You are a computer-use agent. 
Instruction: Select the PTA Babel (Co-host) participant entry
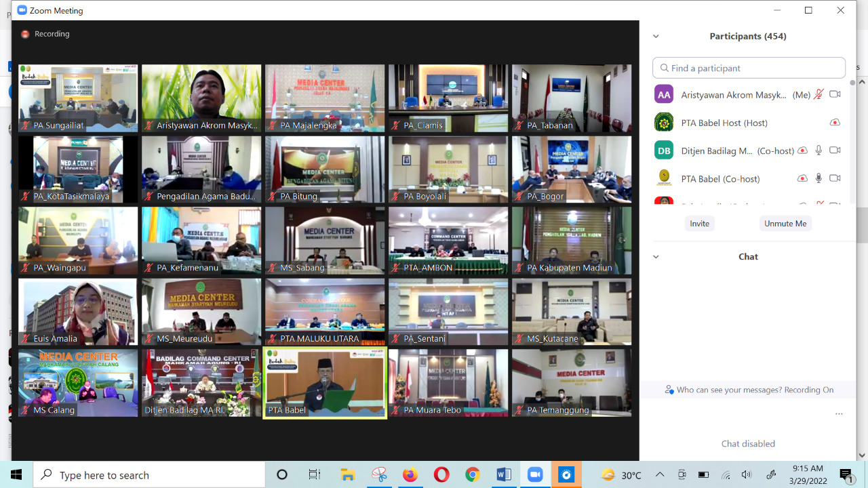pyautogui.click(x=720, y=179)
